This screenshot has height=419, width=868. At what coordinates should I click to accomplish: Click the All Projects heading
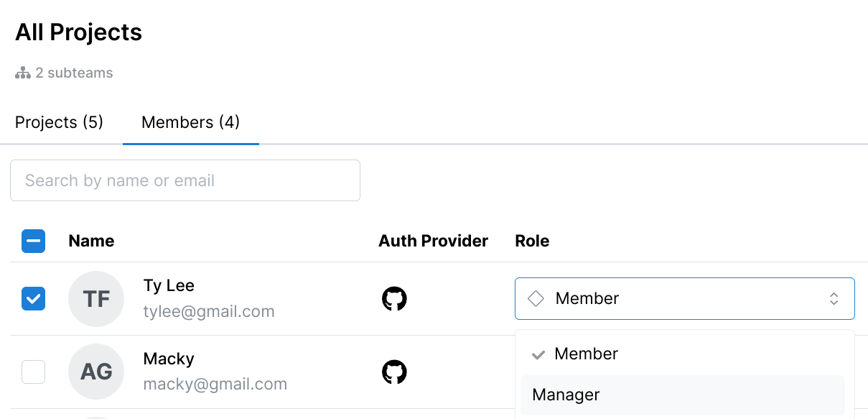tap(78, 32)
